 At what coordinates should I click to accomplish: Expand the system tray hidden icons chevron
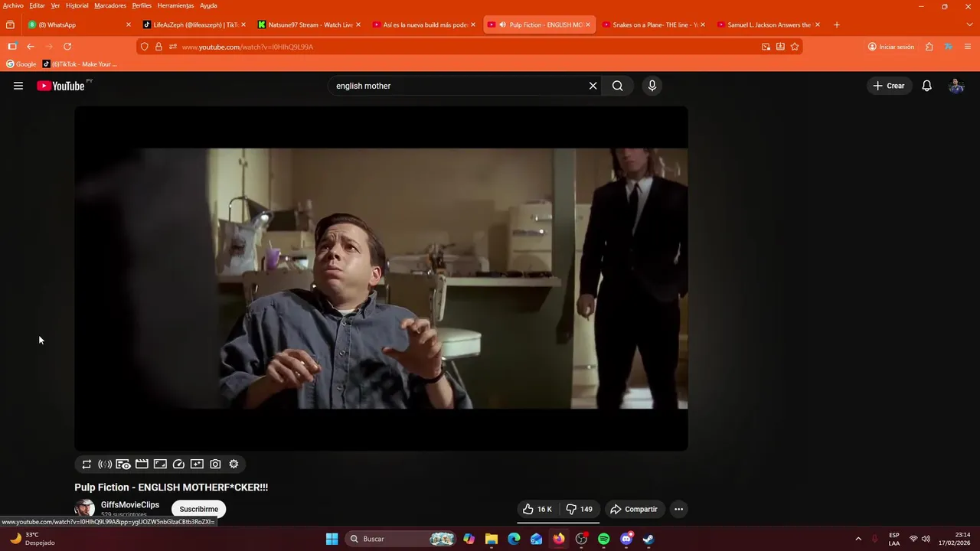coord(857,539)
